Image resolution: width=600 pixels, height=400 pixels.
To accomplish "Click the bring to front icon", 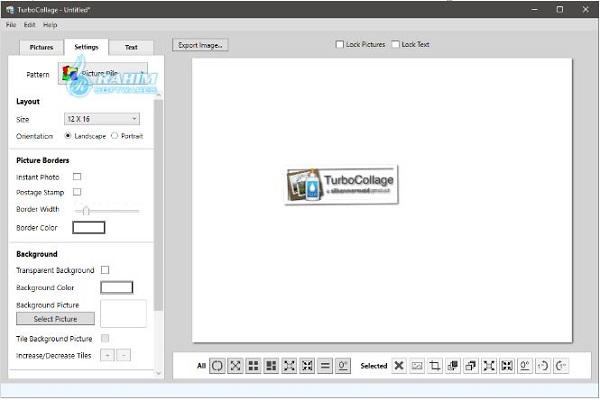I will [453, 366].
